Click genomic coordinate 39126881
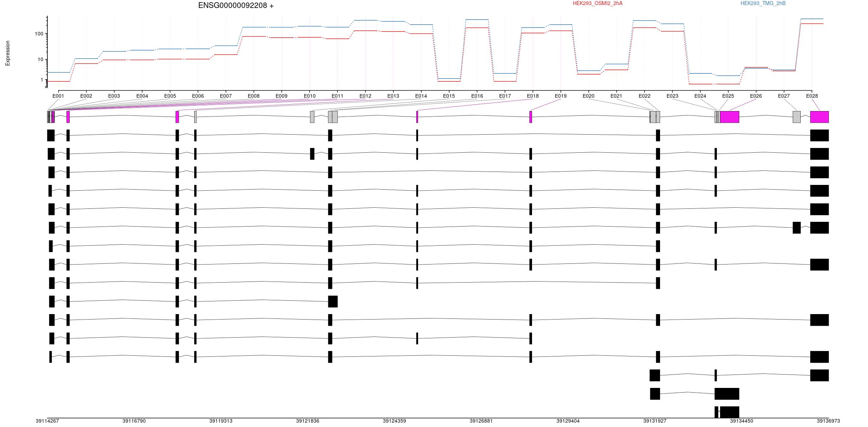 pos(481,421)
